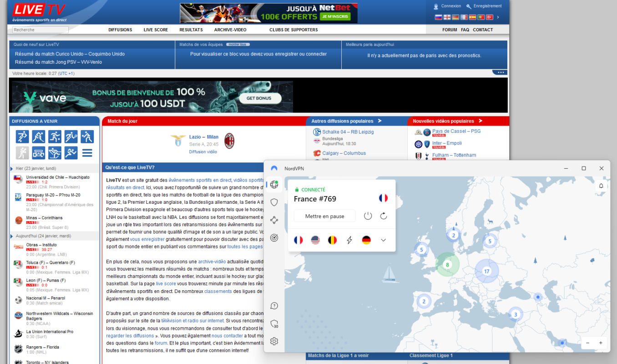Image resolution: width=617 pixels, height=364 pixels.
Task: Open the LIVE SCORE menu item
Action: (156, 30)
